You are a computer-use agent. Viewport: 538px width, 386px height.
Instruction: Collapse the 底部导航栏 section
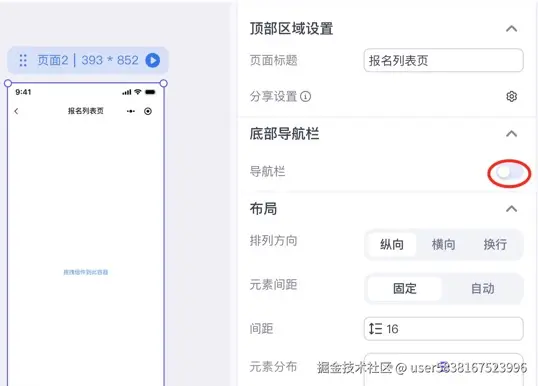[x=512, y=133]
